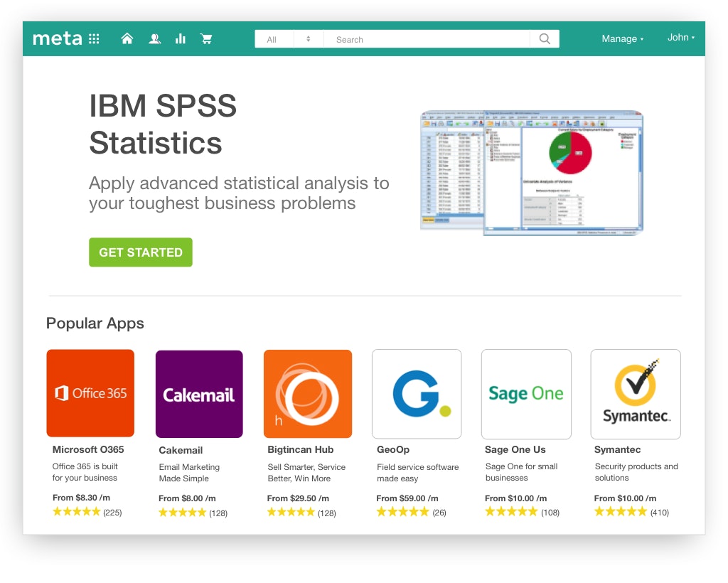
Task: Click the IBM SPSS Statistics heading
Action: (163, 124)
